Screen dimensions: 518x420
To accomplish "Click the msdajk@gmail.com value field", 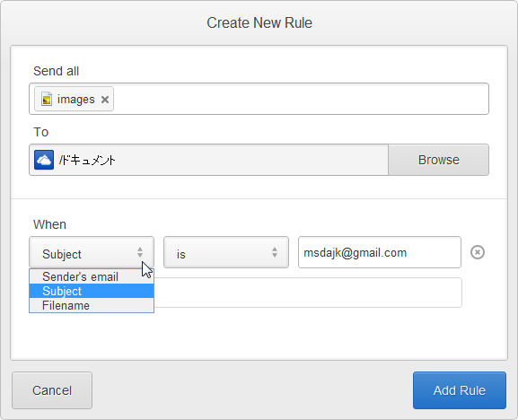I will 380,252.
